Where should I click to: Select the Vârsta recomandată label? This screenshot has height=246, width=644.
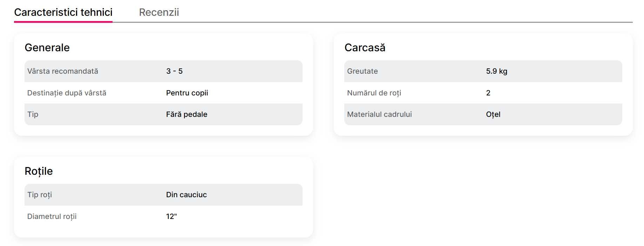pos(63,71)
